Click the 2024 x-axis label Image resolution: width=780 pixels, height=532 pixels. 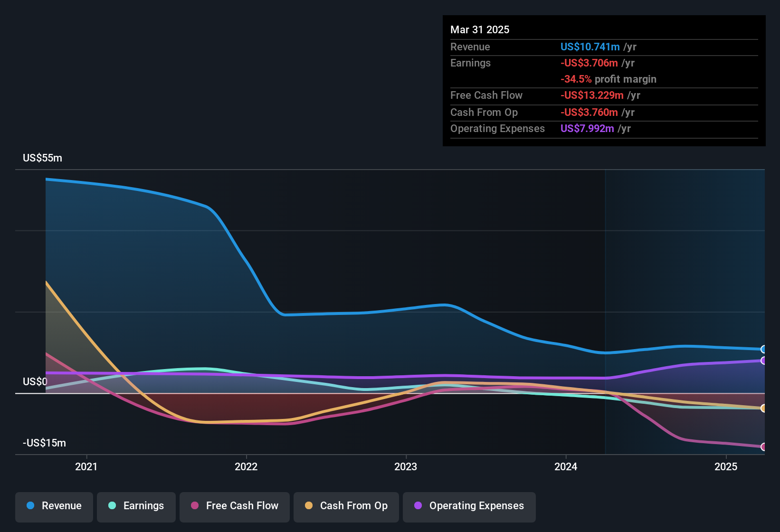click(x=566, y=466)
